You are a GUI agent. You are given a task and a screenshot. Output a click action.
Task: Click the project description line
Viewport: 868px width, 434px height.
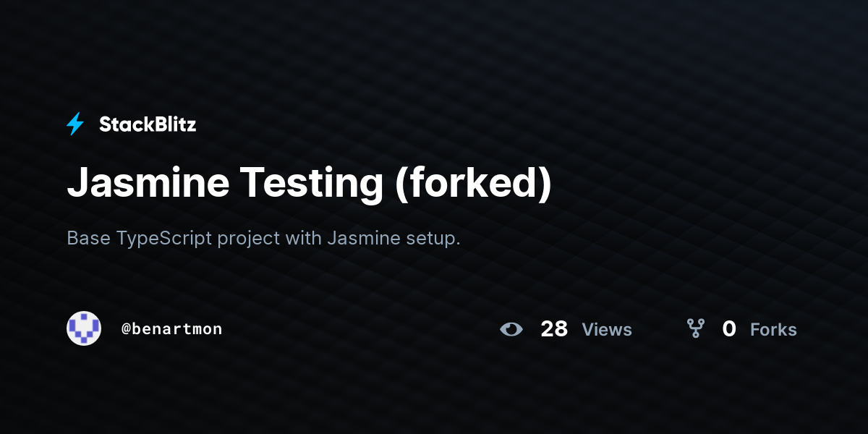[263, 238]
